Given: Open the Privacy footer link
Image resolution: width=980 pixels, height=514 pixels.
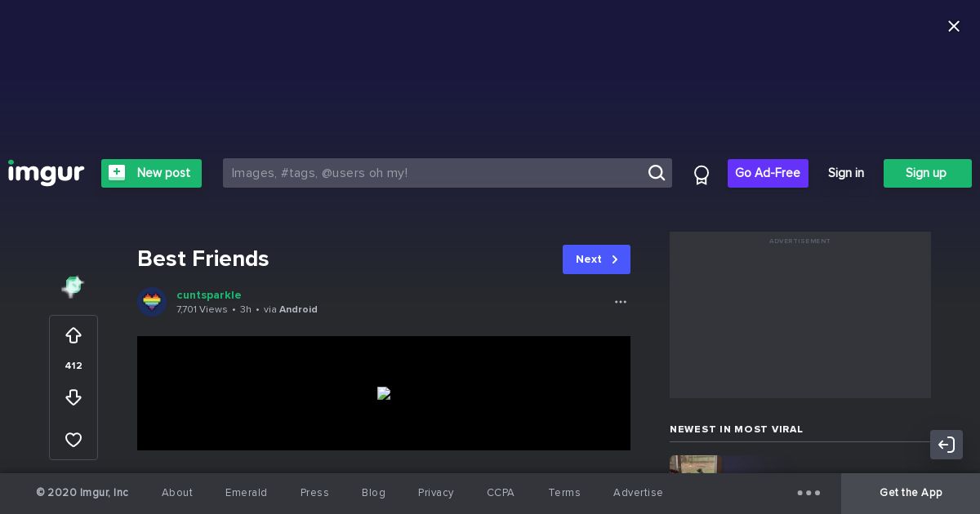Looking at the screenshot, I should tap(436, 493).
